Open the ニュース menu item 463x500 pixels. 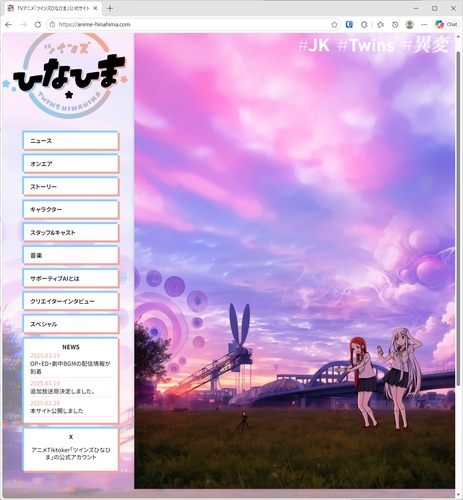pyautogui.click(x=71, y=141)
